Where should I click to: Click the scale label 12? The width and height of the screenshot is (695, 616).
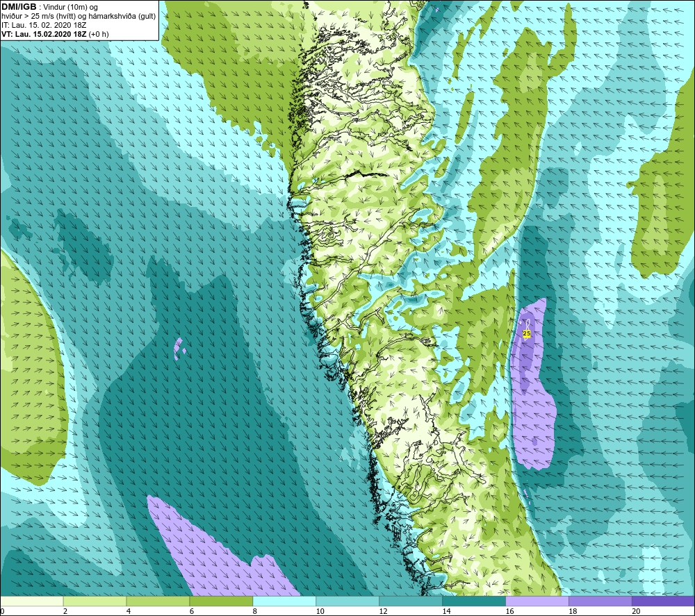[384, 611]
